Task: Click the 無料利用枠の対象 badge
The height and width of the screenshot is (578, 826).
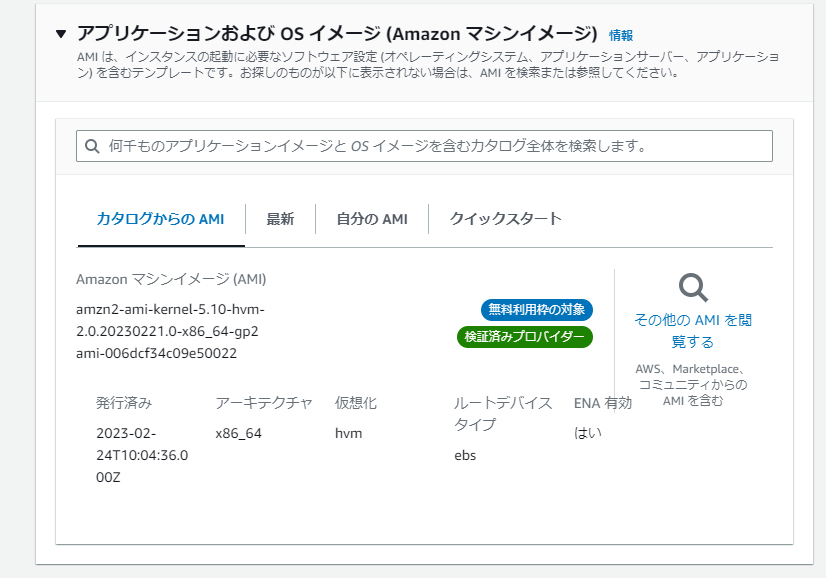Action: [x=537, y=310]
